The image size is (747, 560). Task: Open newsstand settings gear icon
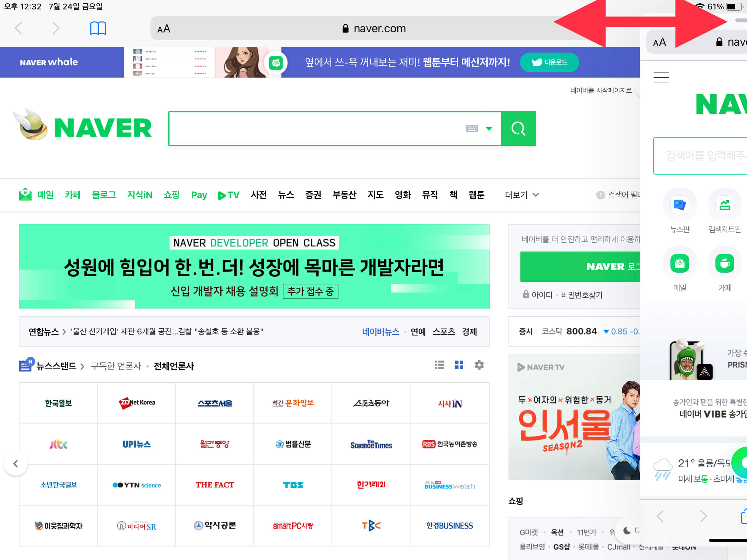click(479, 365)
